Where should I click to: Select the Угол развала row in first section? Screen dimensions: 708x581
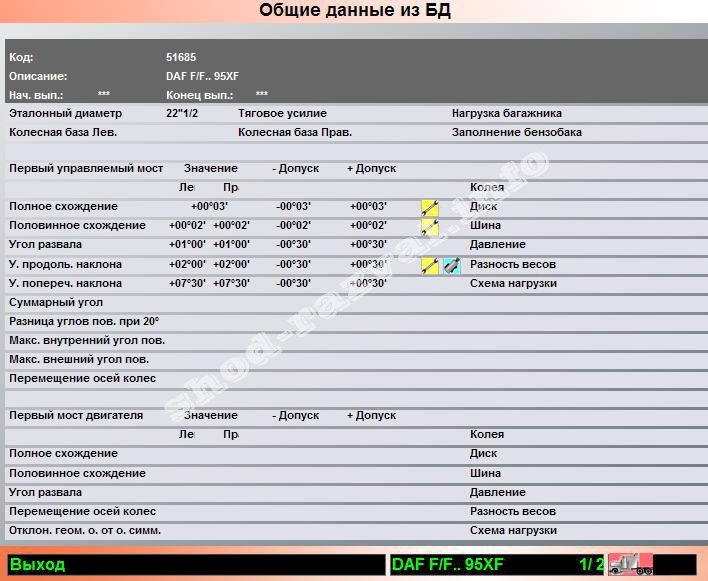point(46,245)
